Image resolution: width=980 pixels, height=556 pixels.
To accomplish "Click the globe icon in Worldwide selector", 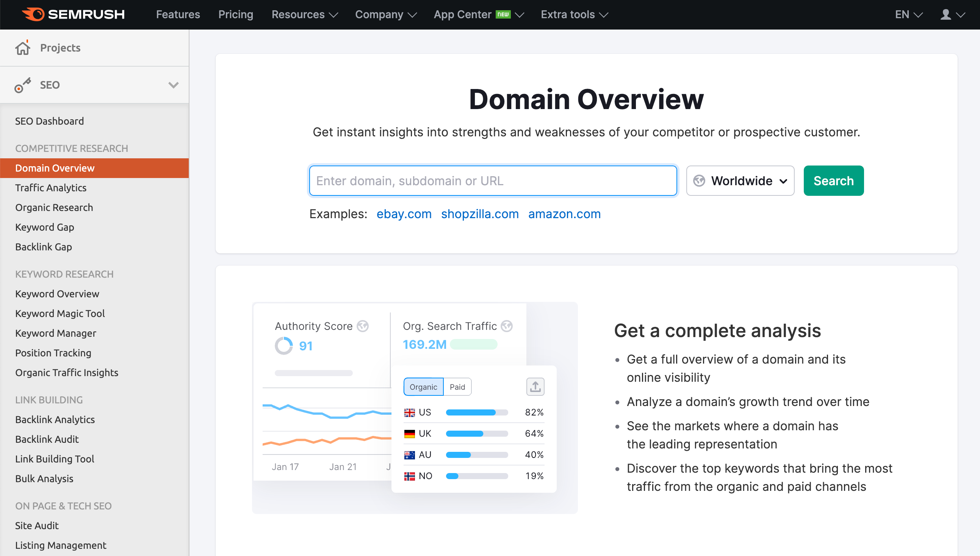I will coord(699,181).
